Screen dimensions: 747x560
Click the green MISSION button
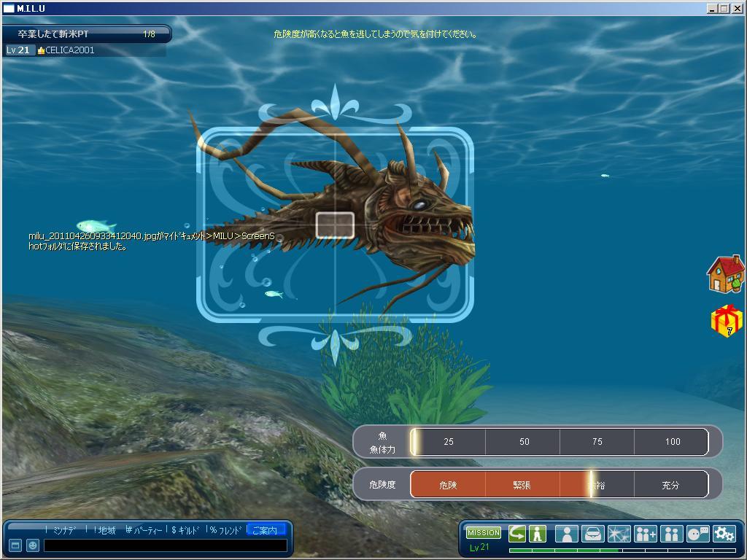coord(483,533)
